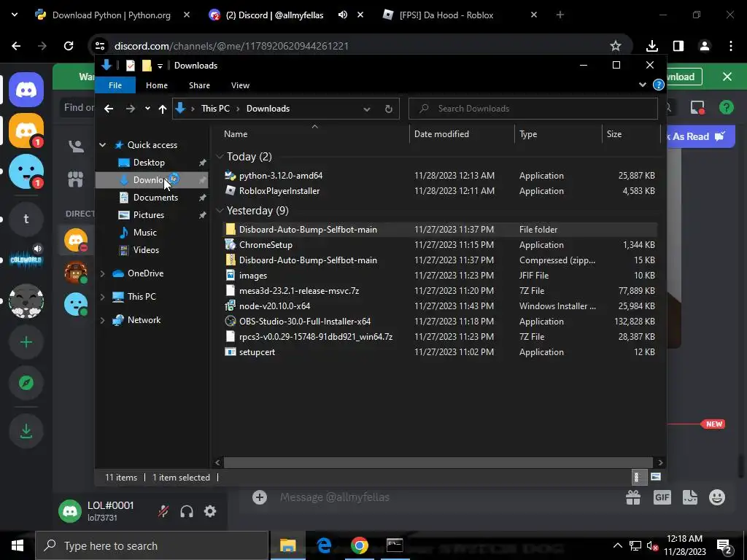Image resolution: width=747 pixels, height=560 pixels.
Task: Click Discord green help icon
Action: pos(727,108)
